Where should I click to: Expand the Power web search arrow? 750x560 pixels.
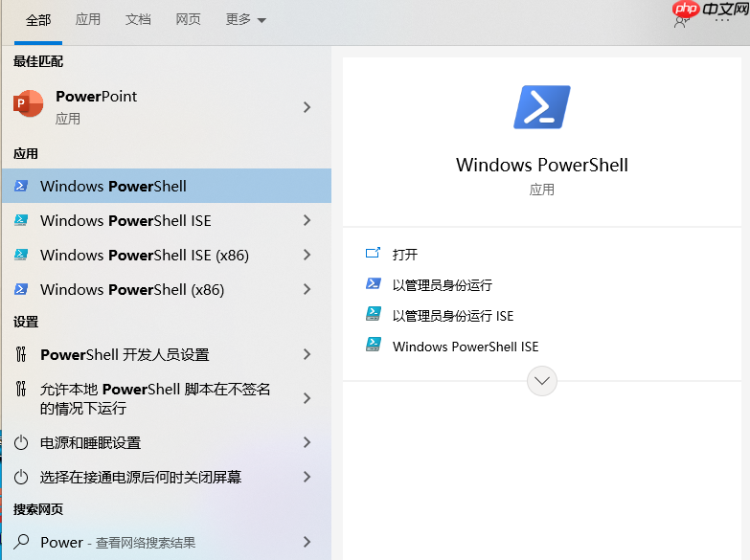click(307, 542)
